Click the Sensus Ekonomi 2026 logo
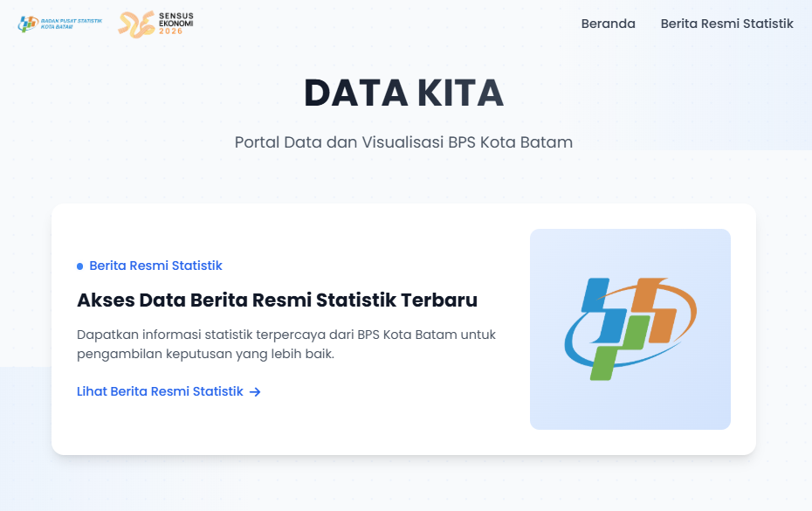812x511 pixels. point(154,24)
